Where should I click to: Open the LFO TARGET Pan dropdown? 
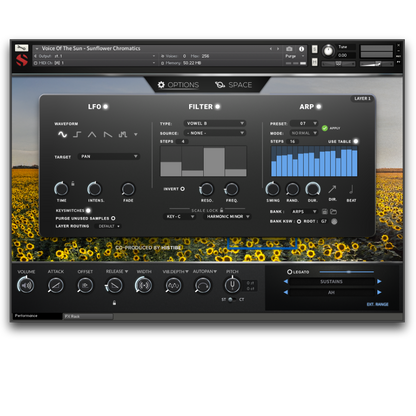109,156
